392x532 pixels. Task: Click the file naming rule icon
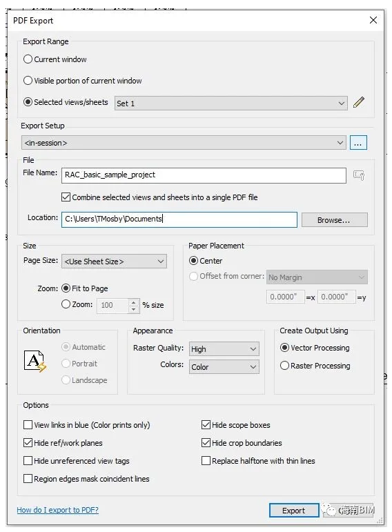(x=359, y=175)
